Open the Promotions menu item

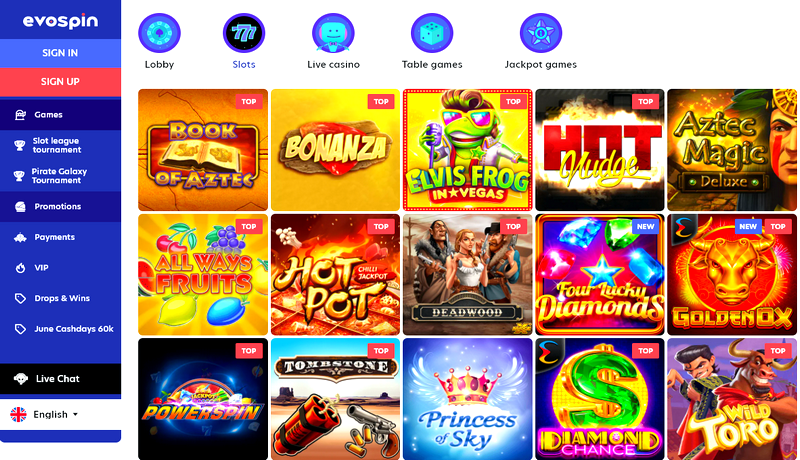point(60,207)
